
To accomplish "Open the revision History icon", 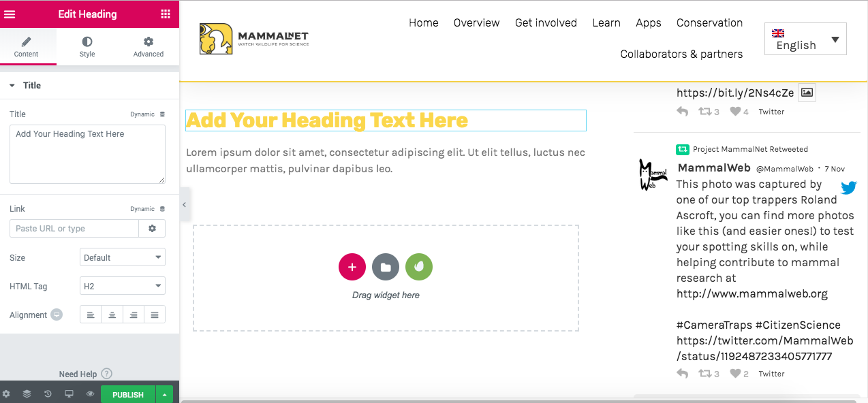I will (48, 394).
